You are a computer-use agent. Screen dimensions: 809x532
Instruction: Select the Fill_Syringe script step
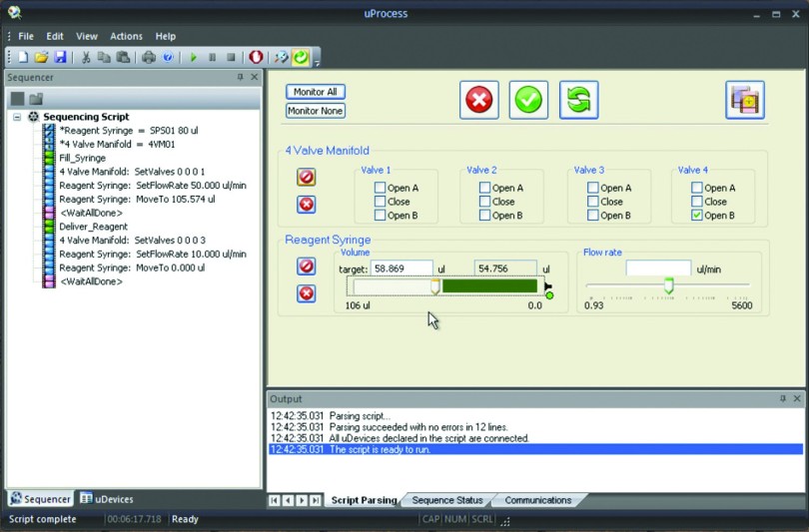point(83,158)
